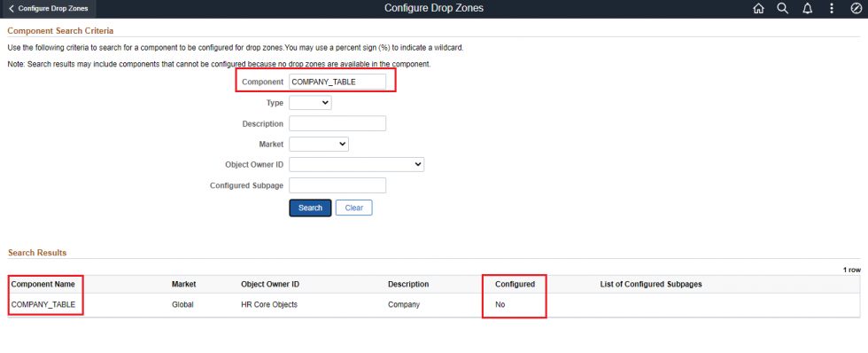Image resolution: width=868 pixels, height=353 pixels.
Task: Expand the Object Owner ID dropdown
Action: 356,165
